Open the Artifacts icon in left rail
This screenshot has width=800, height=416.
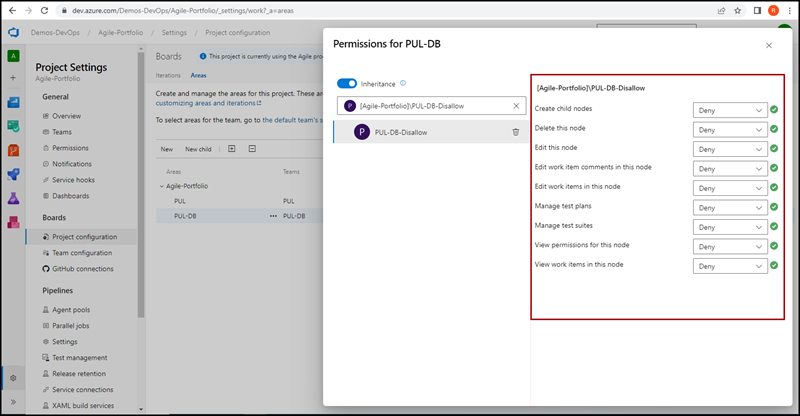point(13,222)
